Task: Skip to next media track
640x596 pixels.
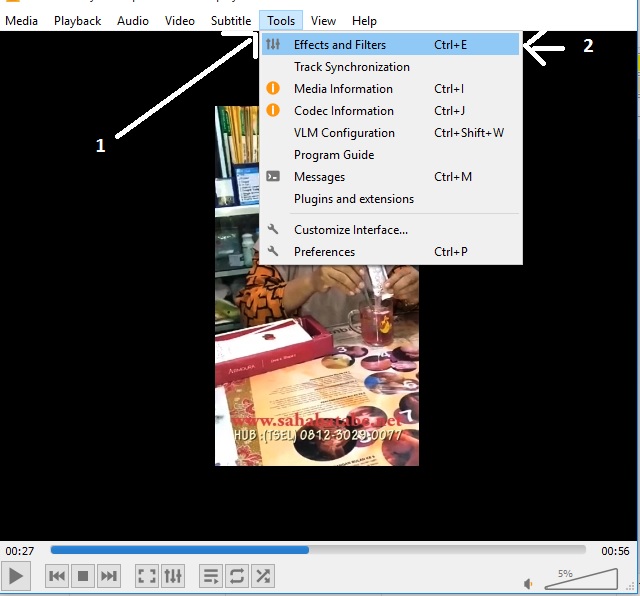Action: (109, 576)
